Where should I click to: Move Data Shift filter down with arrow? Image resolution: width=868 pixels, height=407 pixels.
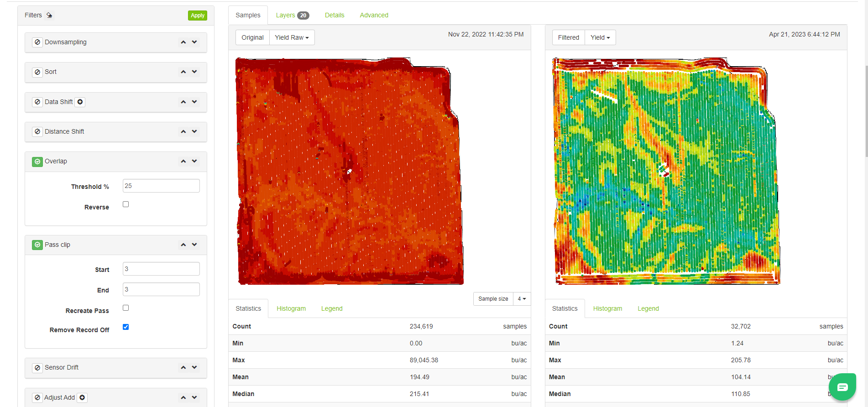click(x=194, y=102)
